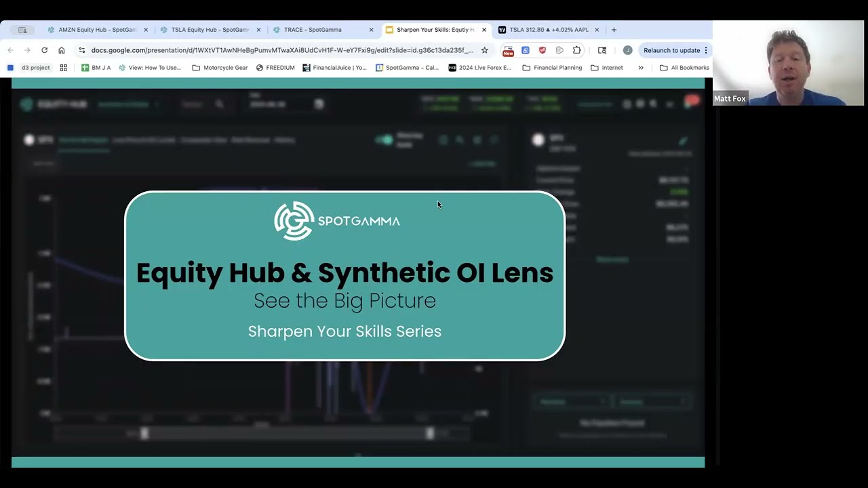The width and height of the screenshot is (868, 488).
Task: Open the blue translate extension icon
Action: pos(525,50)
